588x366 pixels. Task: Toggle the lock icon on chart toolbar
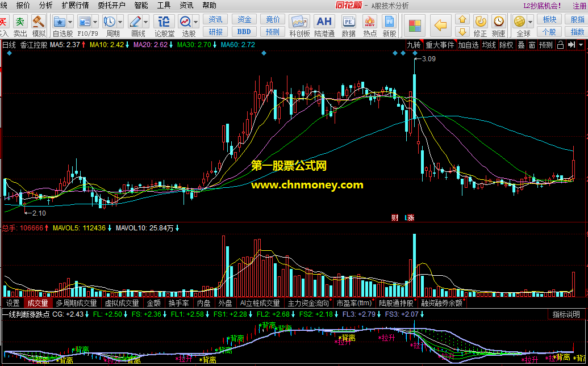(x=560, y=45)
